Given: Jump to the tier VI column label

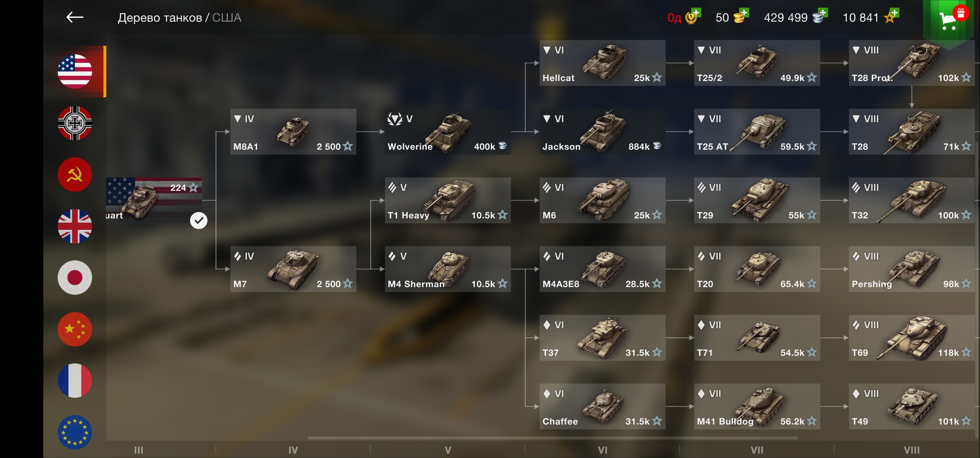Looking at the screenshot, I should [602, 450].
